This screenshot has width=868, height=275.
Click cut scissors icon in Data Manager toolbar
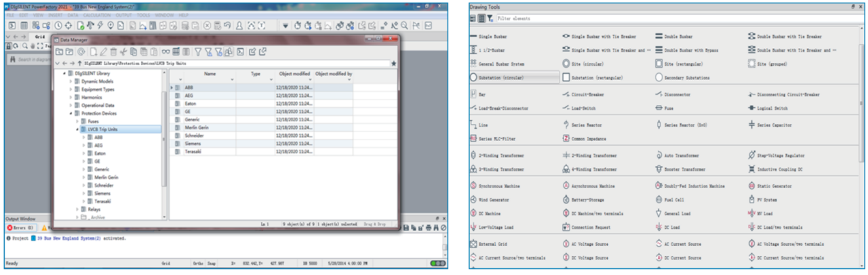123,51
